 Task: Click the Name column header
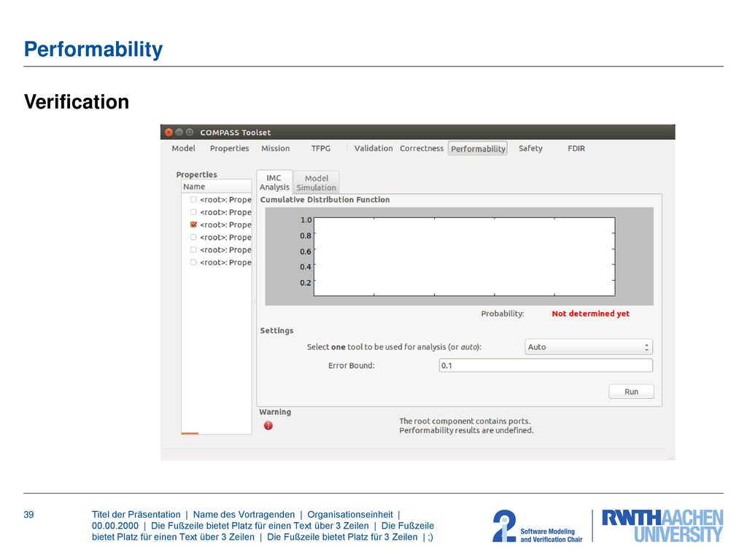216,187
